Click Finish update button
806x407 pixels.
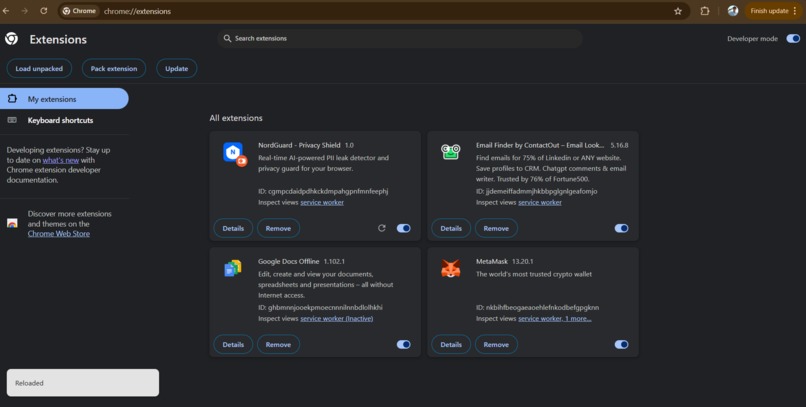click(773, 11)
